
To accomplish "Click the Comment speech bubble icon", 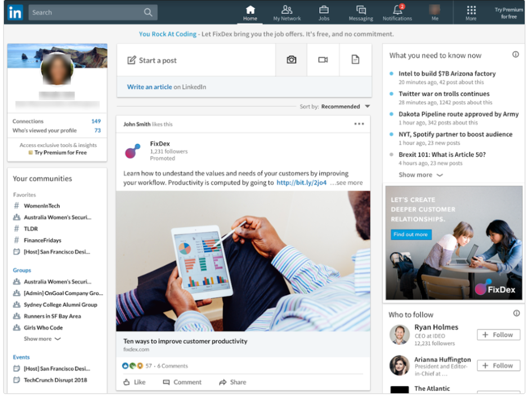I will click(166, 383).
